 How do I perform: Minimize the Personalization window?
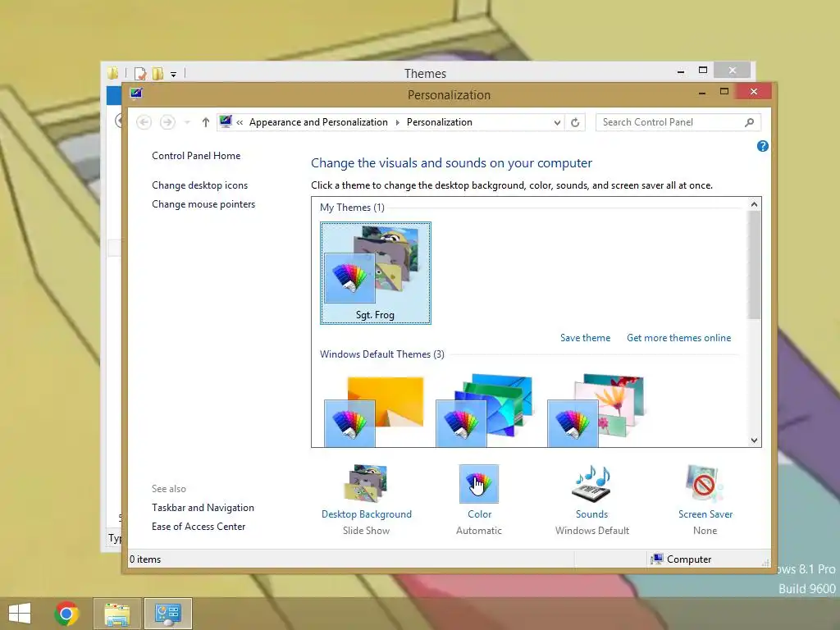[702, 92]
